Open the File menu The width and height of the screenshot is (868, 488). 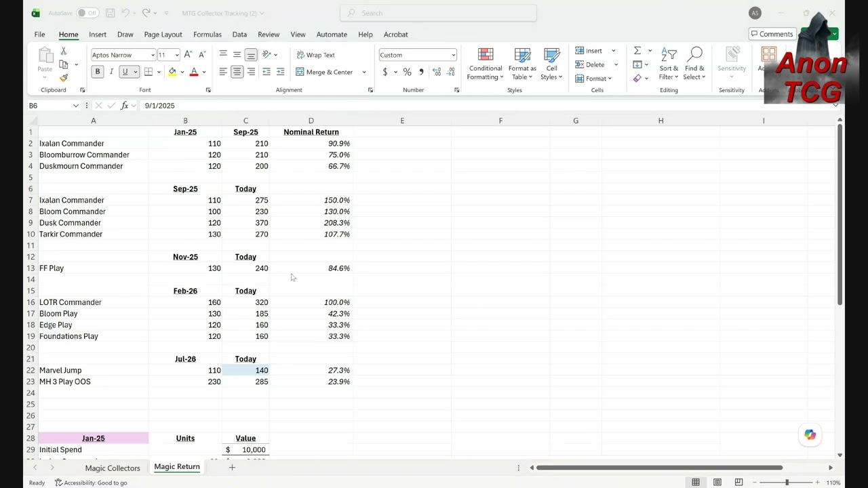pyautogui.click(x=39, y=35)
